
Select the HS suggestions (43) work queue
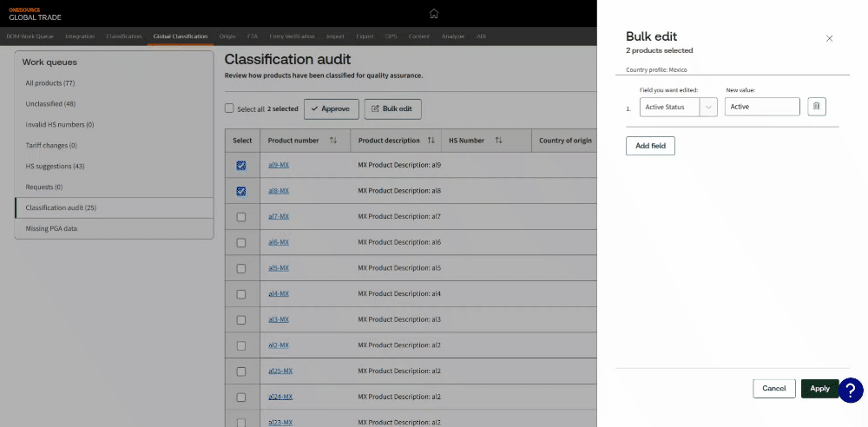pyautogui.click(x=55, y=166)
